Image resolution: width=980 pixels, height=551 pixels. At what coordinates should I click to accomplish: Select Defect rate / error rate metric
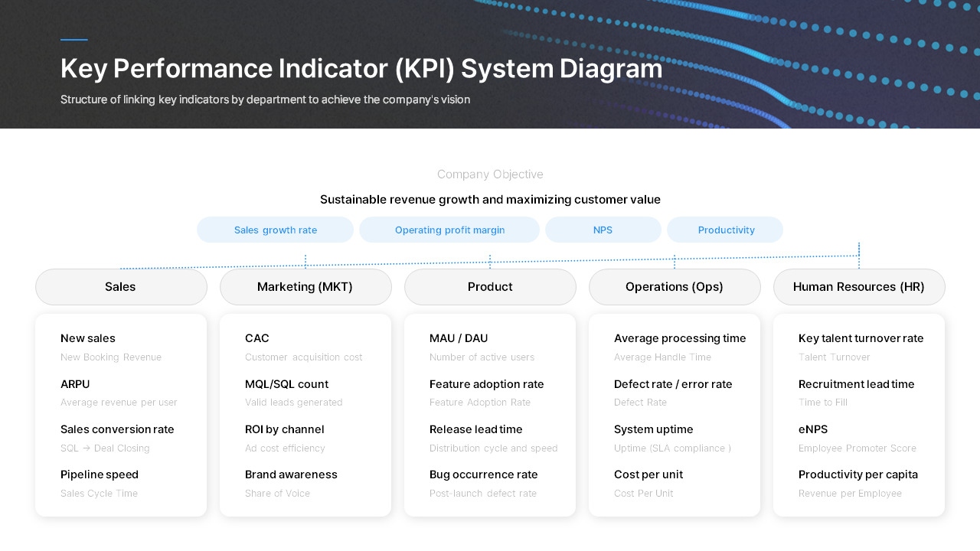point(673,384)
